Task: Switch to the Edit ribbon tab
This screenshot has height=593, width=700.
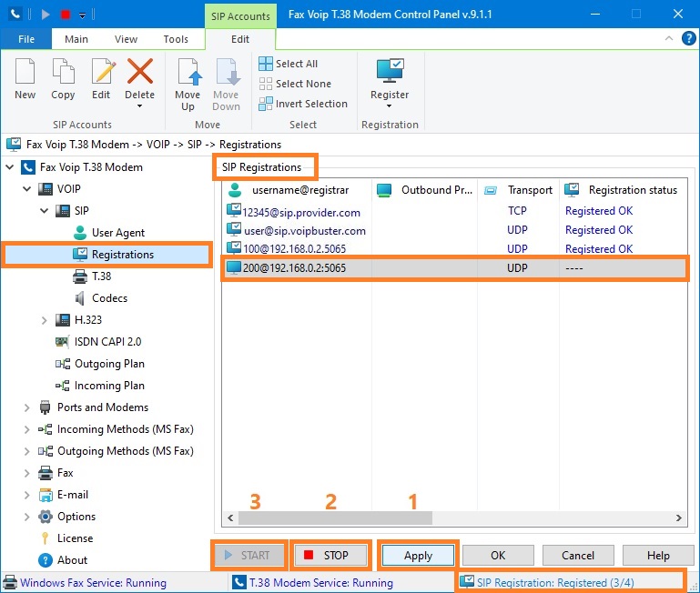Action: click(x=240, y=39)
